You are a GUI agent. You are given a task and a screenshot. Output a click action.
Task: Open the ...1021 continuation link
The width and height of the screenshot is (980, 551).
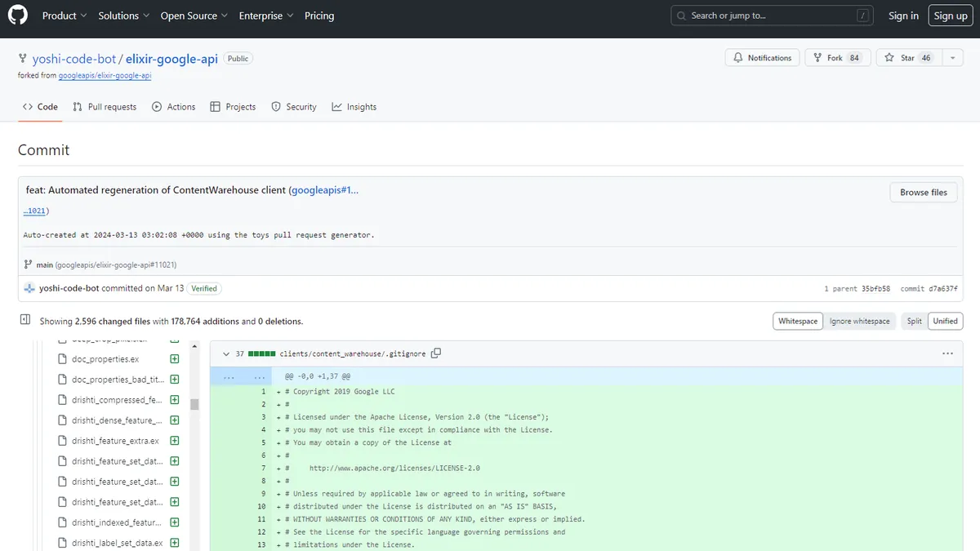coord(35,211)
